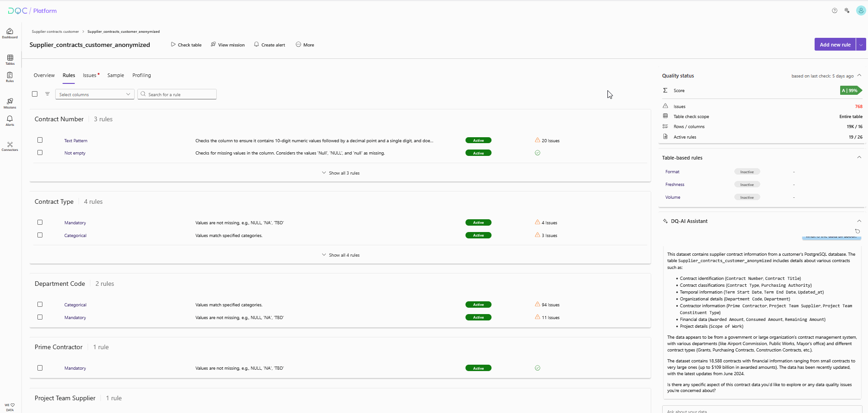Open the Dashboard sidebar icon
Screen dimensions: 868x413
[10, 33]
